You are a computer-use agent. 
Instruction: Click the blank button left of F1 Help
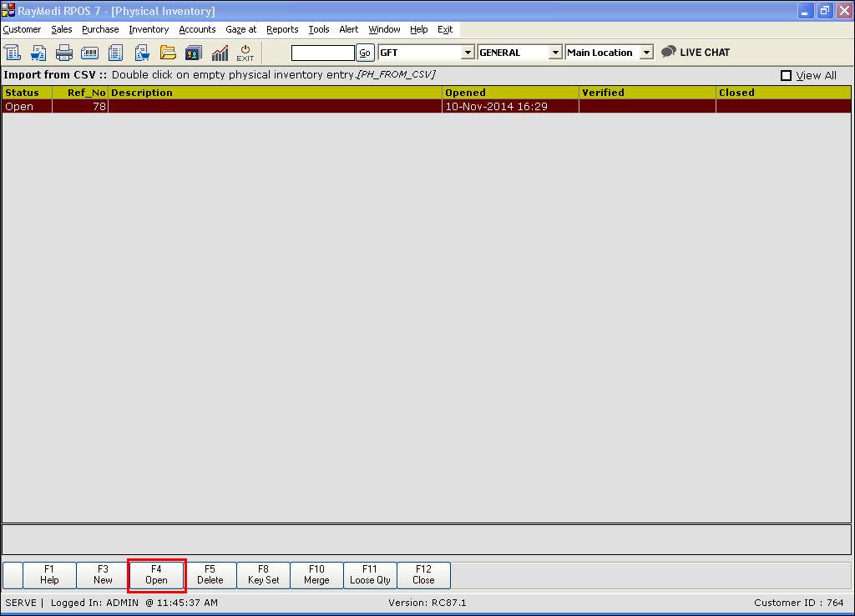pyautogui.click(x=13, y=575)
